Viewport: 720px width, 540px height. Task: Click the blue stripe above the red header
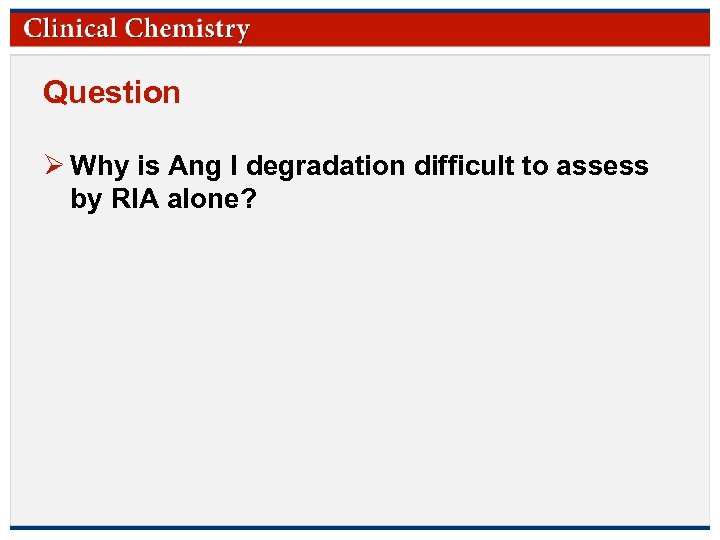[360, 11]
